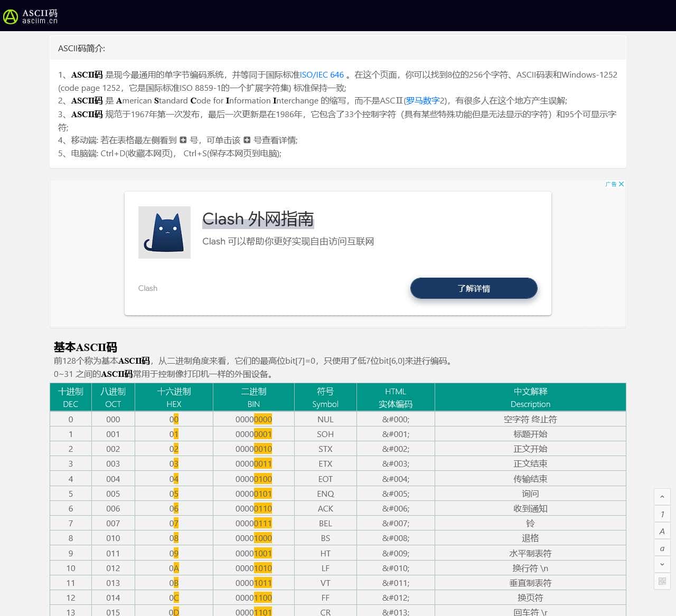Image resolution: width=676 pixels, height=616 pixels.
Task: Click the "a" lowercase letters sidebar icon
Action: coord(662,548)
